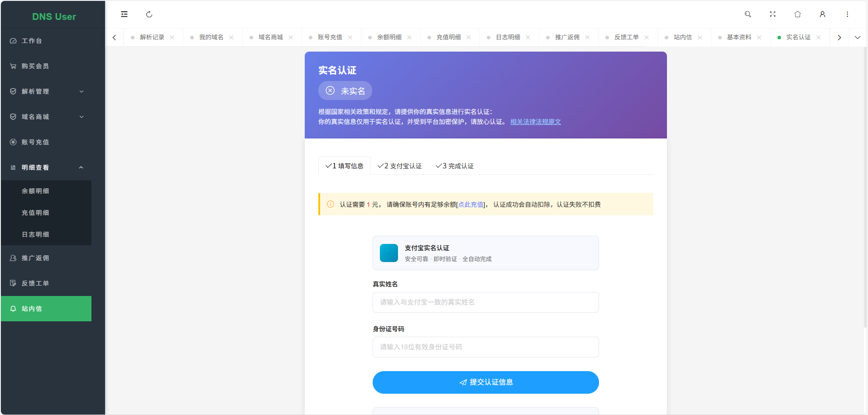The image size is (868, 415).
Task: Open global search
Action: click(748, 14)
